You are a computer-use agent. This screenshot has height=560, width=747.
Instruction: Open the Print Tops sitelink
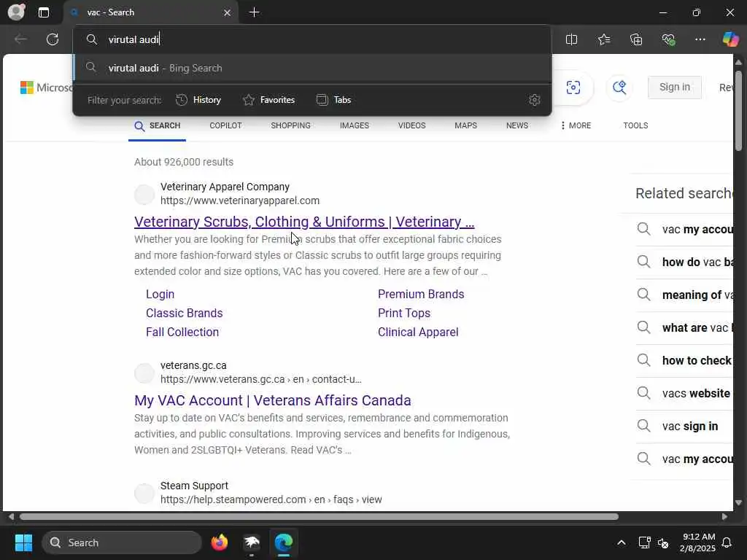(404, 314)
